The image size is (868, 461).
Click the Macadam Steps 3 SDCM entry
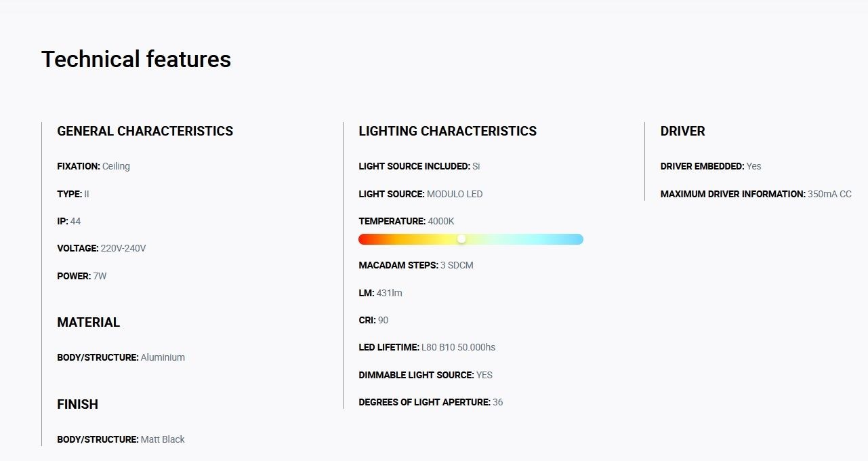pyautogui.click(x=416, y=266)
